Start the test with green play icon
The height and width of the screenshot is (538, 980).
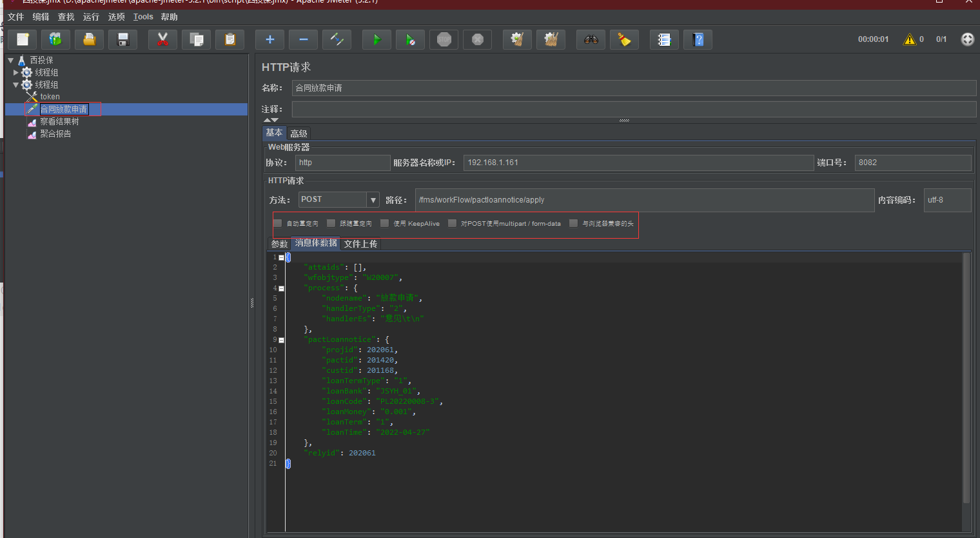pos(377,39)
